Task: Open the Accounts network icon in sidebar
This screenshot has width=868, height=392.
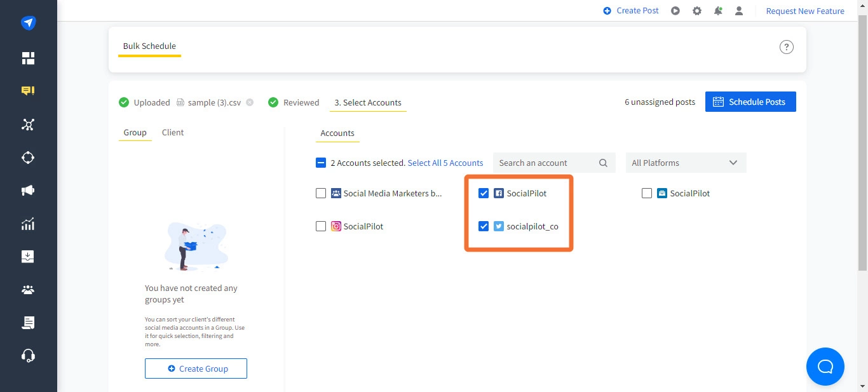Action: coord(28,125)
